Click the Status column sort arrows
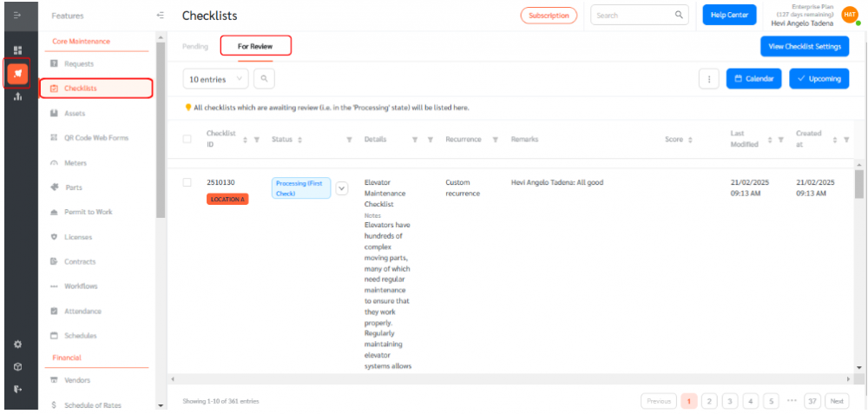The width and height of the screenshot is (868, 414). [299, 140]
